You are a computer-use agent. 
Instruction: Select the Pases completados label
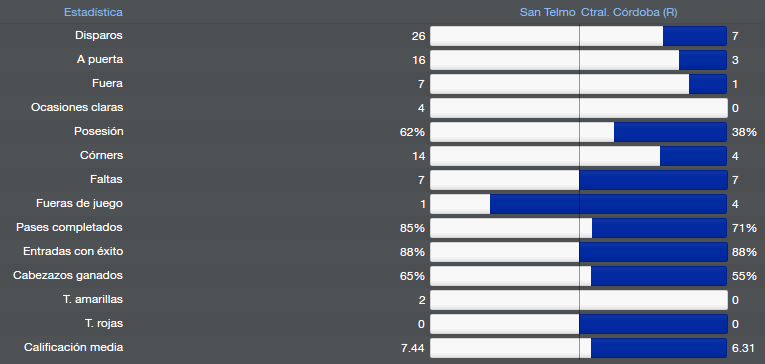pyautogui.click(x=69, y=227)
